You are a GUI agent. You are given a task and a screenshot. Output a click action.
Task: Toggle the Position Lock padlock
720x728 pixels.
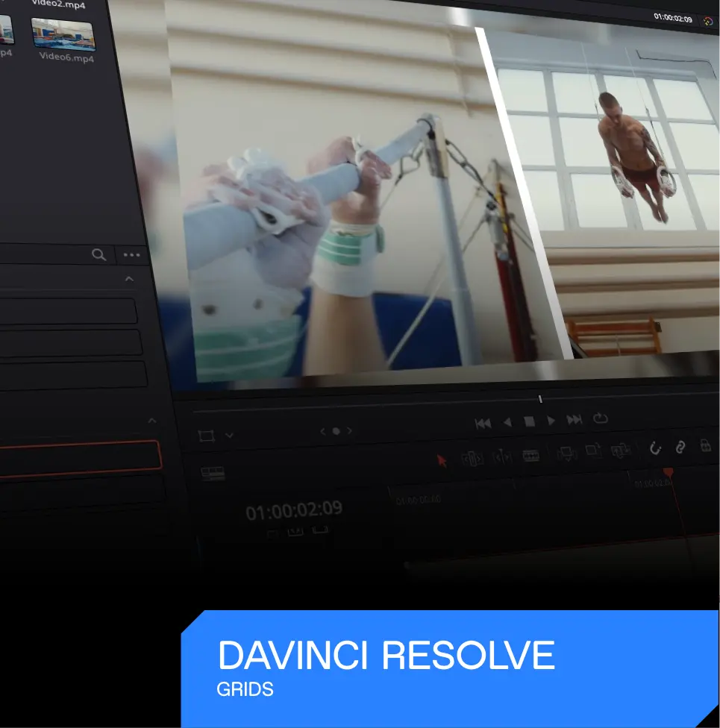pos(704,445)
